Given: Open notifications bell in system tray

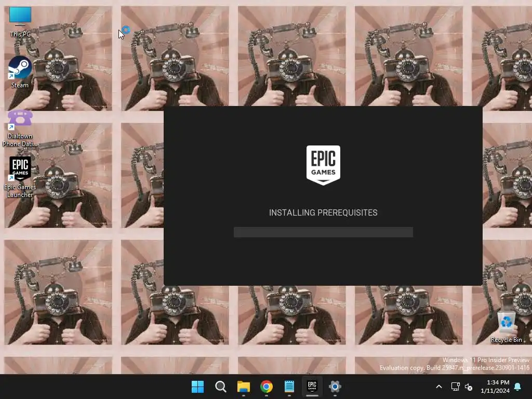Looking at the screenshot, I should pos(517,387).
